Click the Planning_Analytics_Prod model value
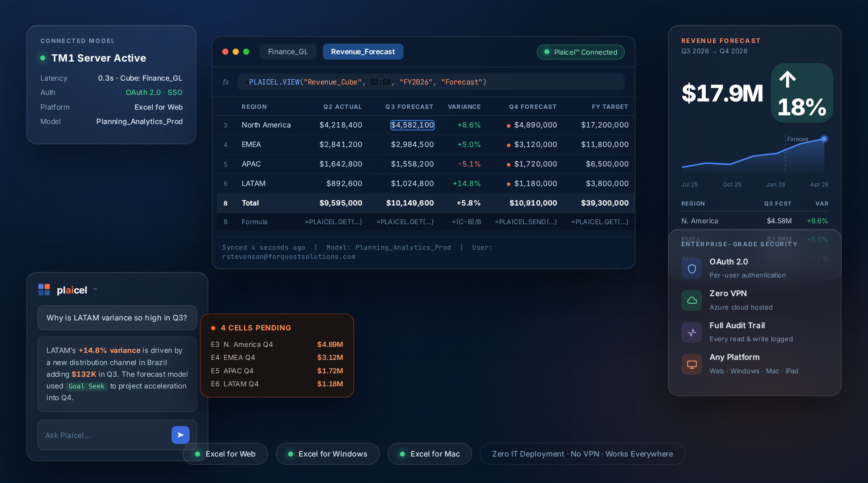 pos(139,121)
